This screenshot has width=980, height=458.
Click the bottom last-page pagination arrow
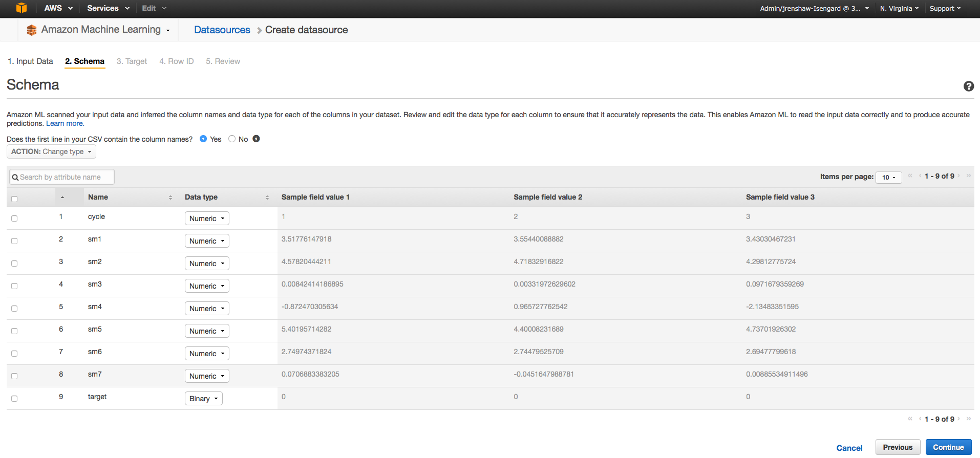[x=968, y=419]
